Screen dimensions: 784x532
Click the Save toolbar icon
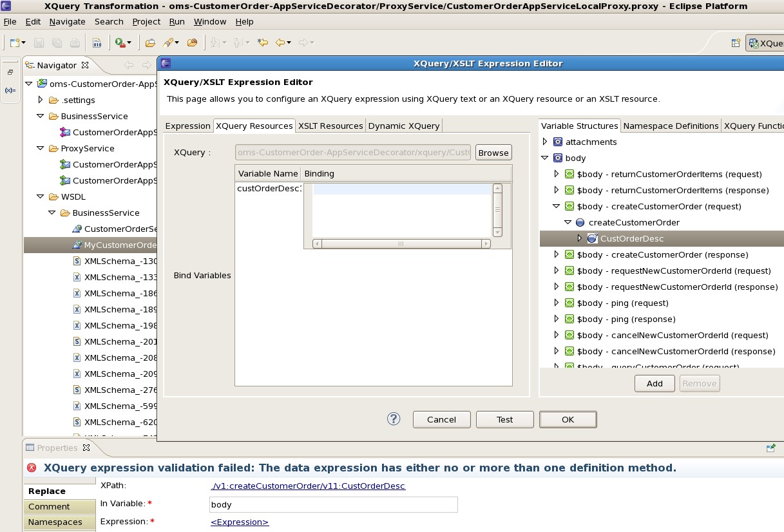[x=39, y=43]
